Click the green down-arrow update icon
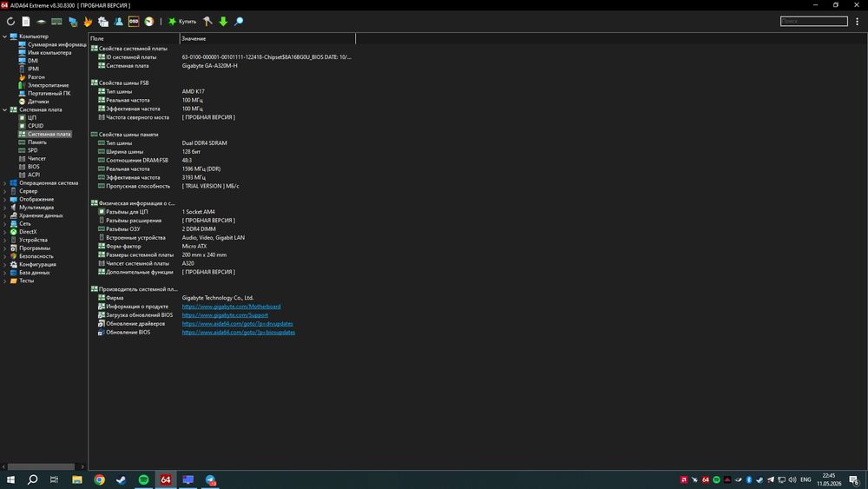868x489 pixels. point(223,22)
